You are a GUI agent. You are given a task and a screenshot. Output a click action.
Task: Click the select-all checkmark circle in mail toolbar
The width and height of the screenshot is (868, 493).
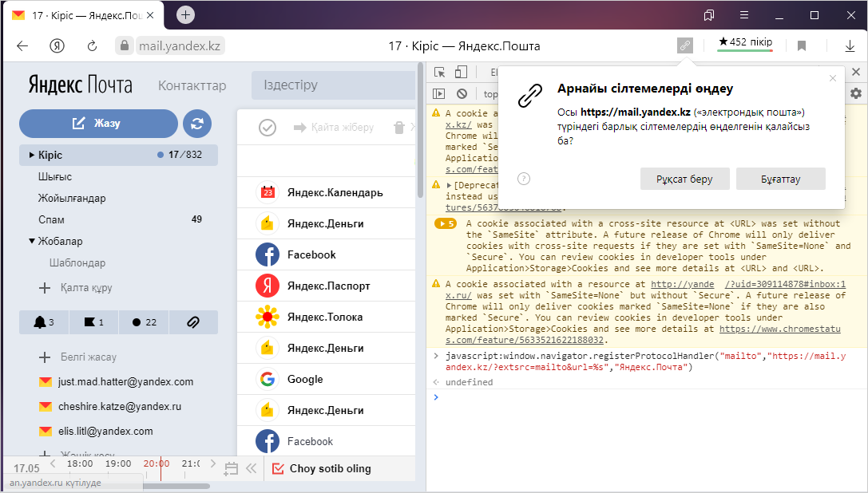pos(268,128)
